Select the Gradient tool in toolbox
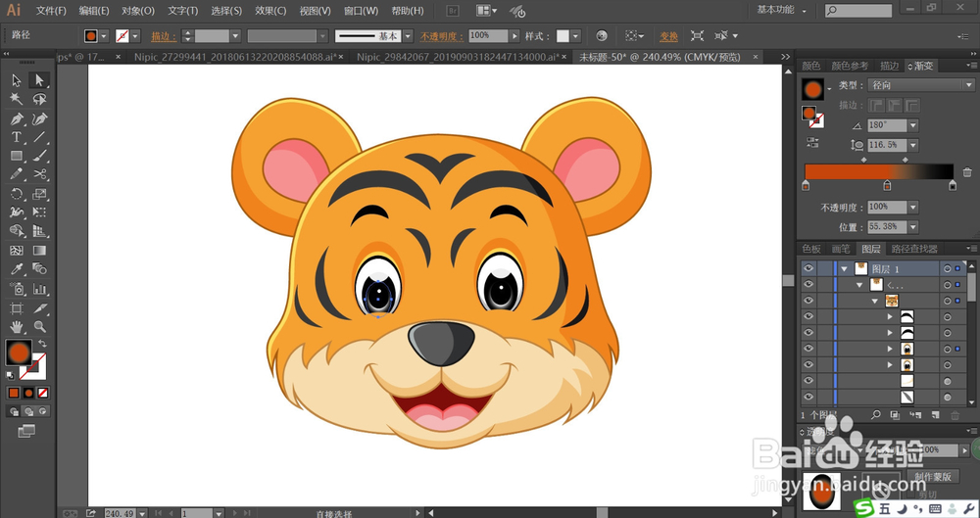This screenshot has height=518, width=980. tap(39, 251)
